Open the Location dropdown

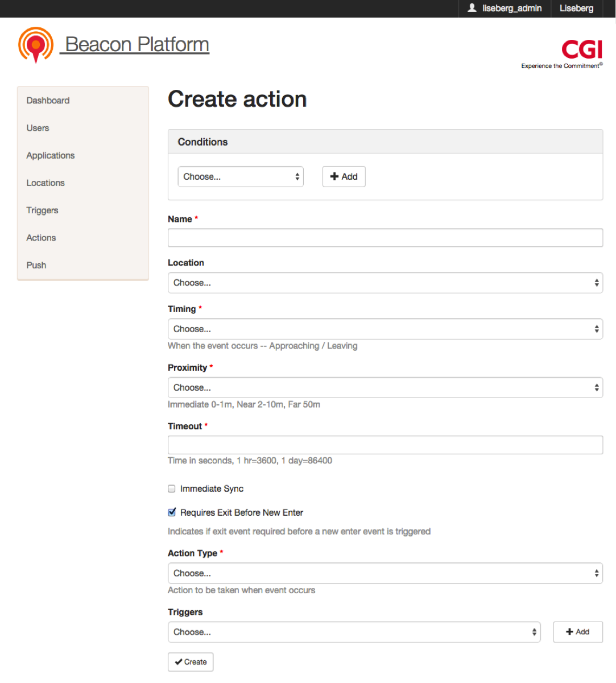click(385, 283)
